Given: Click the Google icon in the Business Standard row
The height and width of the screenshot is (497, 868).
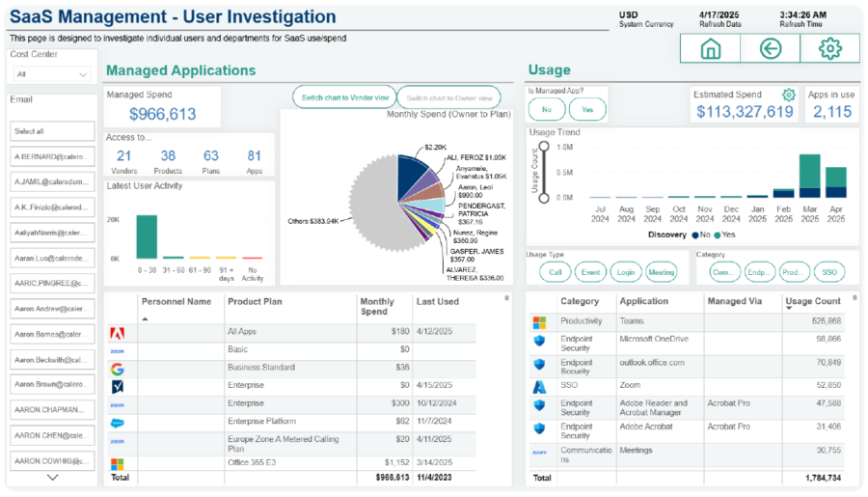Looking at the screenshot, I should pos(118,369).
